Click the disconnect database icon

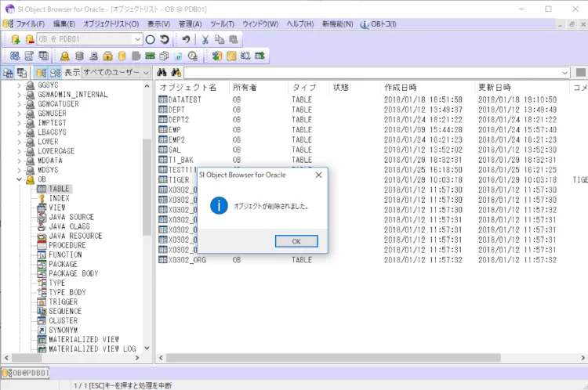(29, 39)
